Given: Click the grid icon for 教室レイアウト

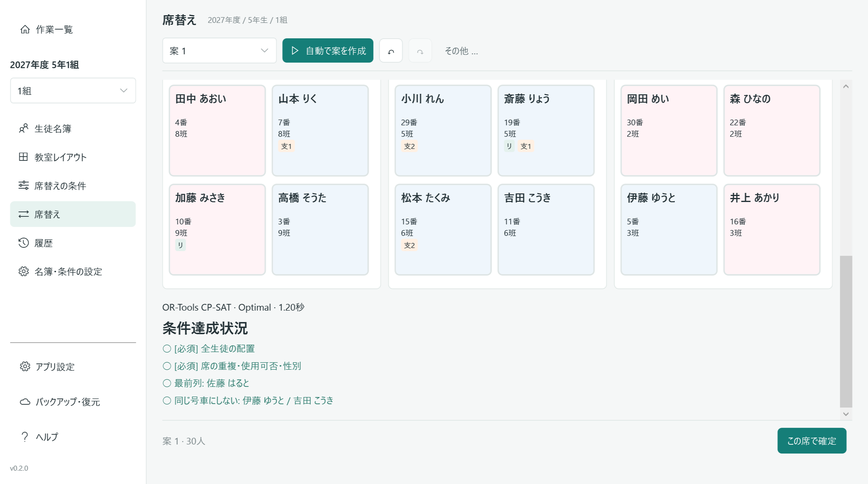Looking at the screenshot, I should coord(23,157).
